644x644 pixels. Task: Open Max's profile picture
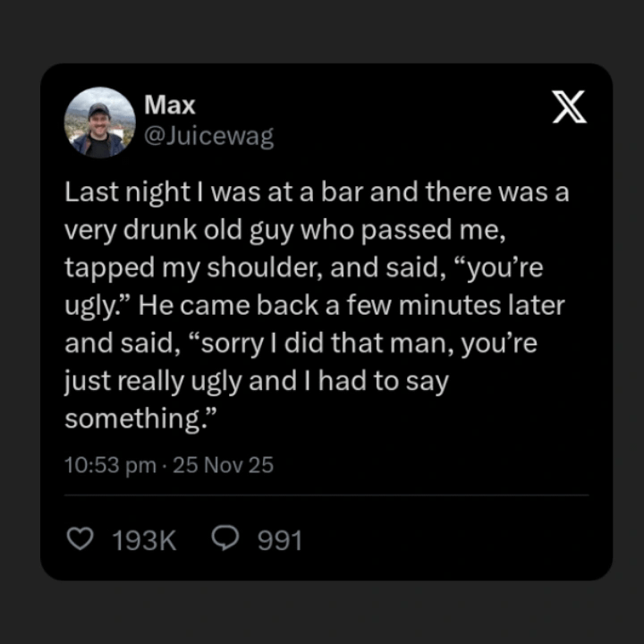click(x=99, y=123)
